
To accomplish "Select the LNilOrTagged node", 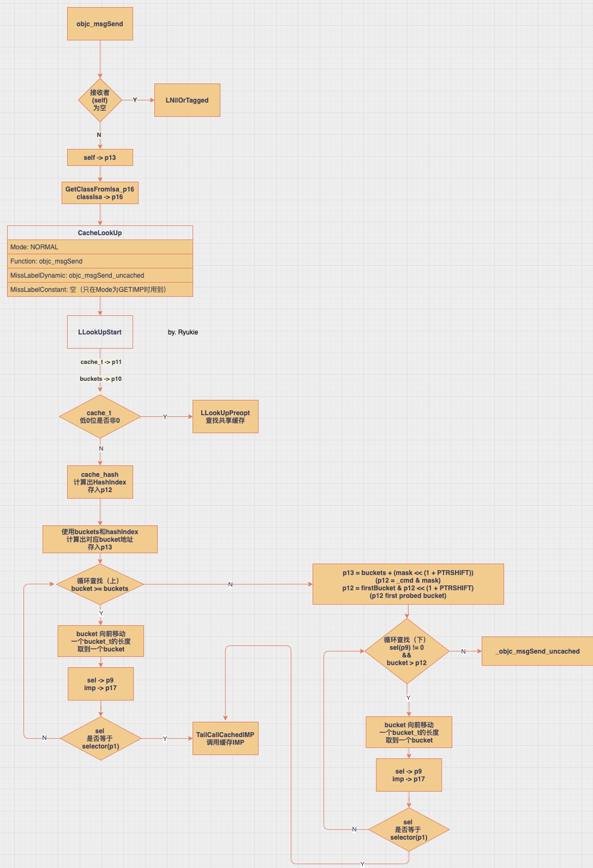I will point(187,100).
